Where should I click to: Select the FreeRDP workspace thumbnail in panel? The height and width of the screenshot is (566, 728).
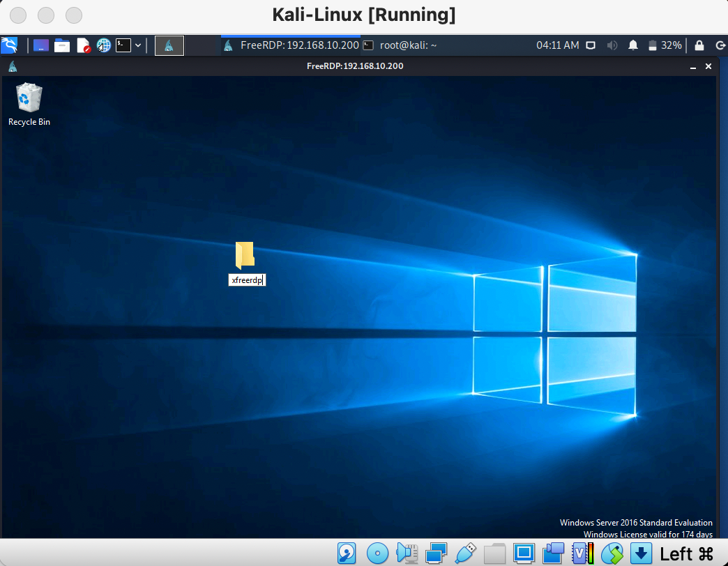coord(169,45)
